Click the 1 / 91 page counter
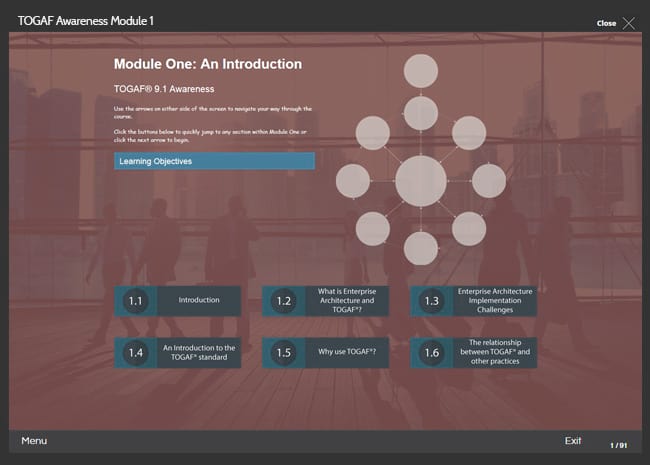 point(618,445)
